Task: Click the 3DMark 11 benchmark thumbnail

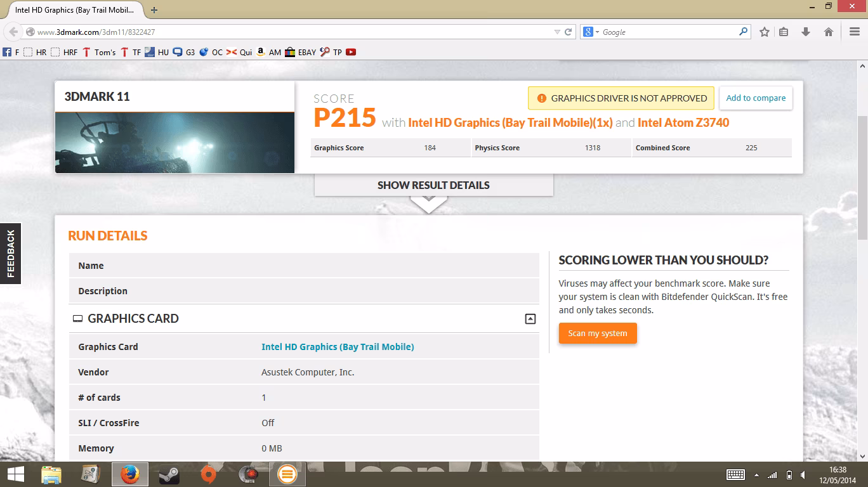Action: pyautogui.click(x=174, y=143)
